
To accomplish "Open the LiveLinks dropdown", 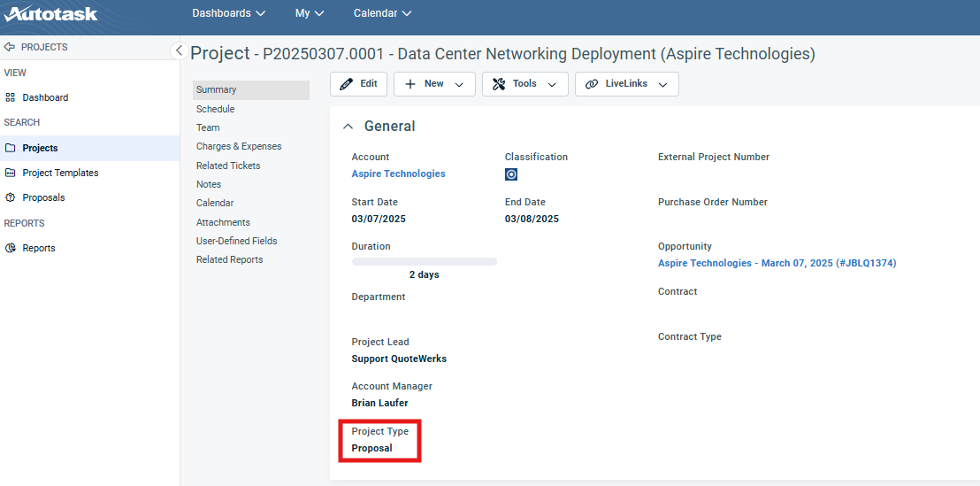I will click(626, 84).
